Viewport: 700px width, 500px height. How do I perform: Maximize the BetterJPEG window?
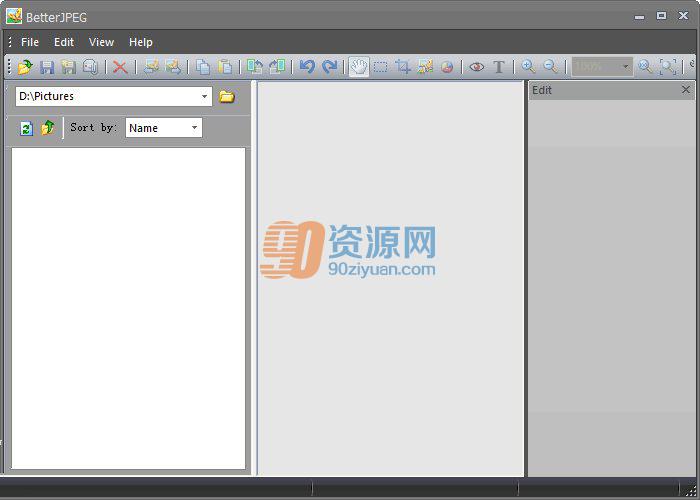tap(661, 16)
